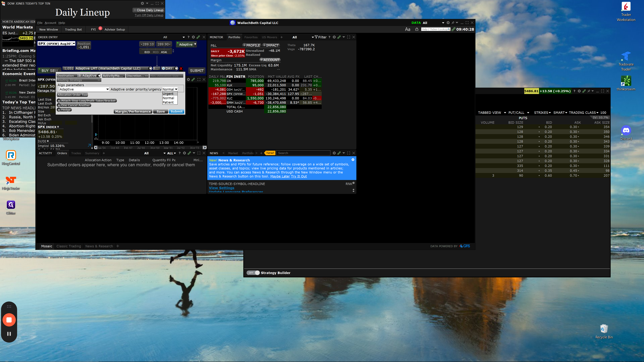This screenshot has height=362, width=644.
Task: Open the font size Aa tool in TWS
Action: pos(408,29)
